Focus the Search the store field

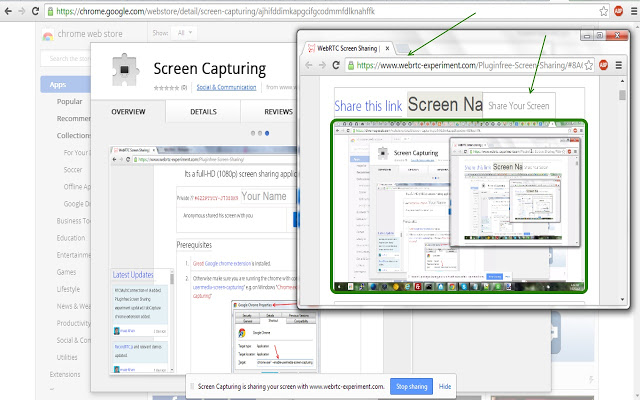coord(66,58)
